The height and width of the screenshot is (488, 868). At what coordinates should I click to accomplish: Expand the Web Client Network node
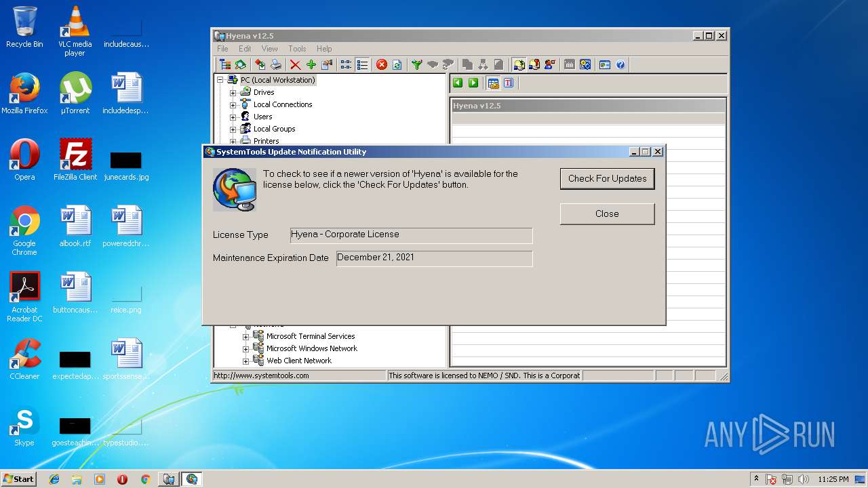pos(246,361)
